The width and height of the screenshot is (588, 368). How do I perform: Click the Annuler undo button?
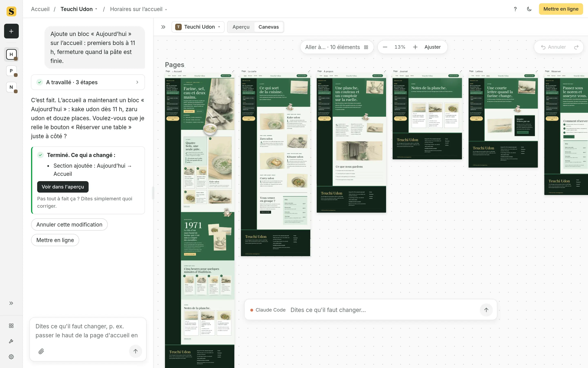point(553,47)
